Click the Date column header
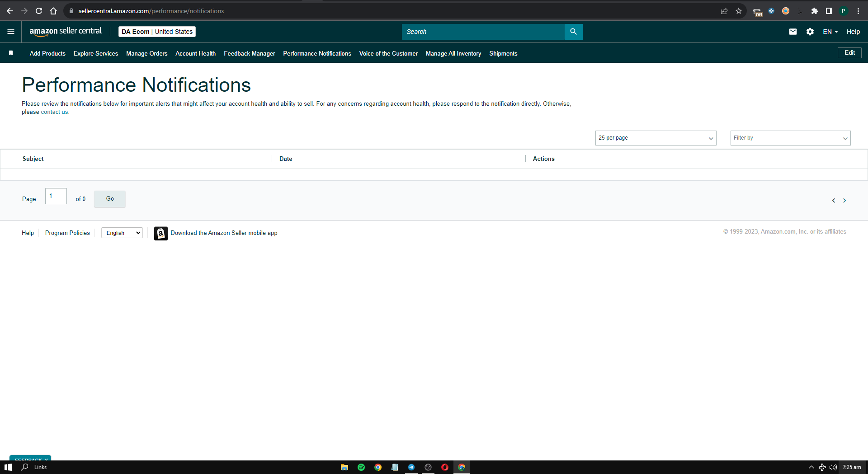The height and width of the screenshot is (474, 868). click(x=286, y=159)
